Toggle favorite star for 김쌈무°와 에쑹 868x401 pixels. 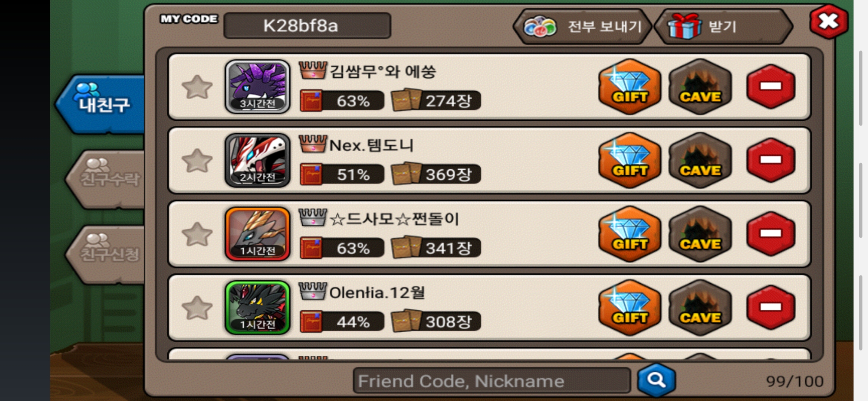(197, 87)
